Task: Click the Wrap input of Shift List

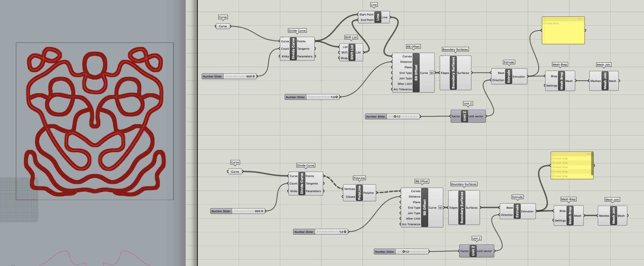Action: coord(344,58)
